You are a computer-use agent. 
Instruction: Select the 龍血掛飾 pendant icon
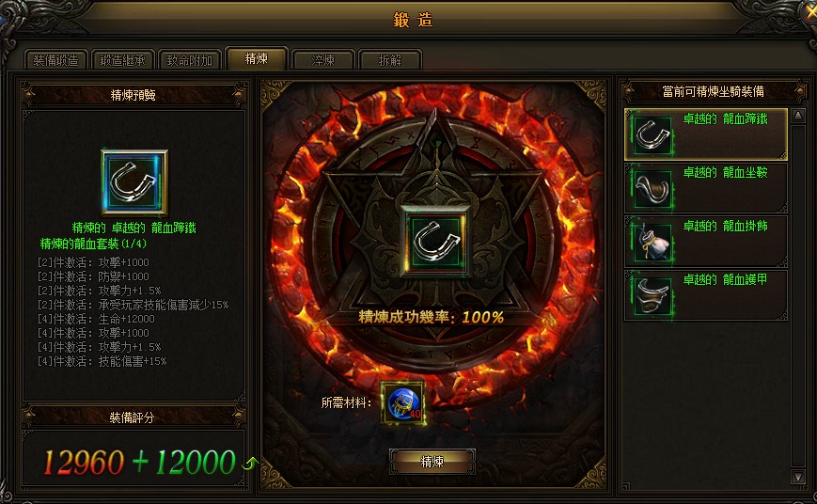coord(652,243)
